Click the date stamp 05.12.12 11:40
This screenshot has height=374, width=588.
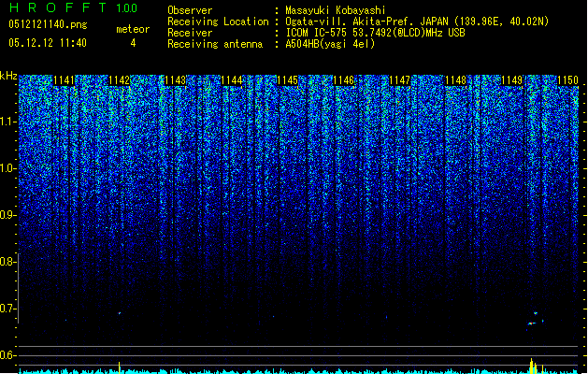point(48,43)
